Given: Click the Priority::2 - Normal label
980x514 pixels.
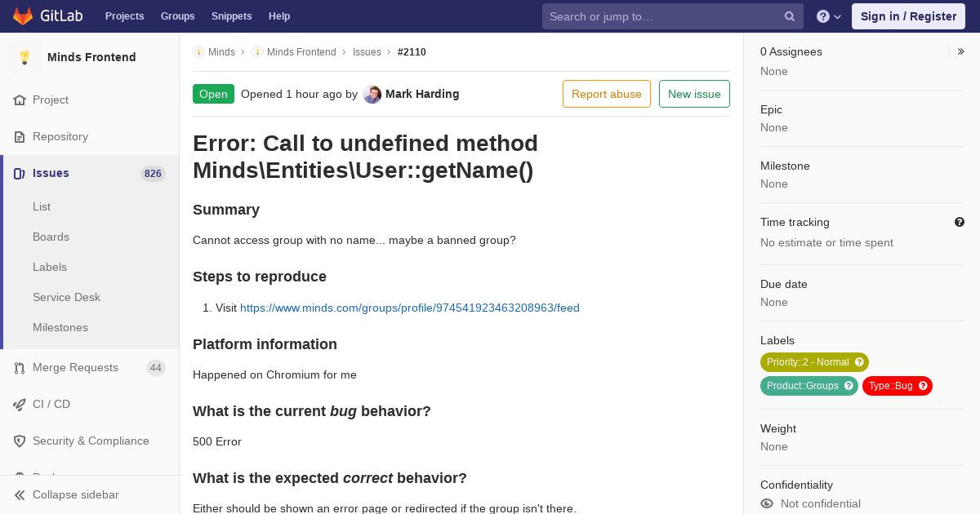Looking at the screenshot, I should pyautogui.click(x=808, y=362).
